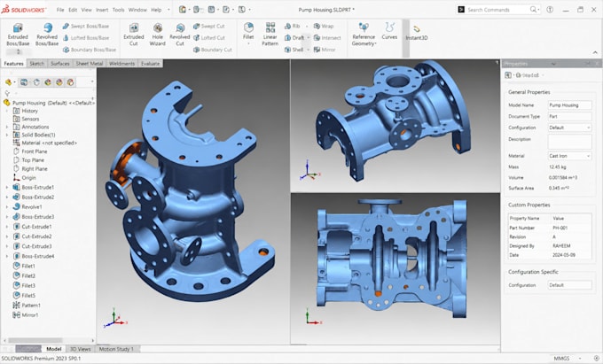Viewport: 603px width, 364px height.
Task: Choose the Lofted Boss/Base command
Action: 86,37
